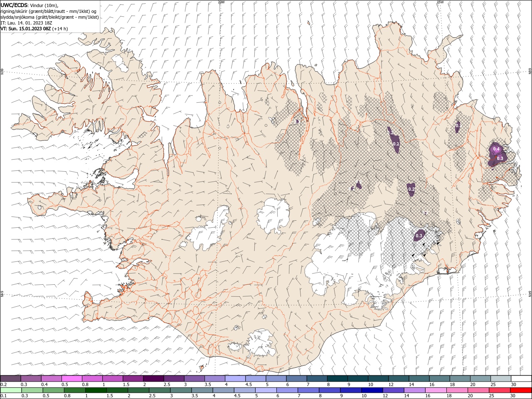Click the light green 0.1 rain legend swatch

[10, 390]
